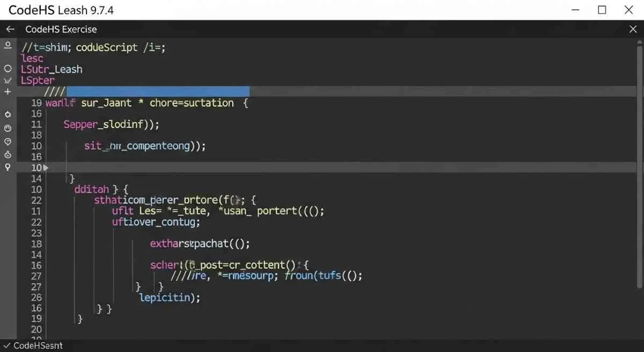The height and width of the screenshot is (352, 644).
Task: Click the stopwatch sidebar icon
Action: pos(8,154)
